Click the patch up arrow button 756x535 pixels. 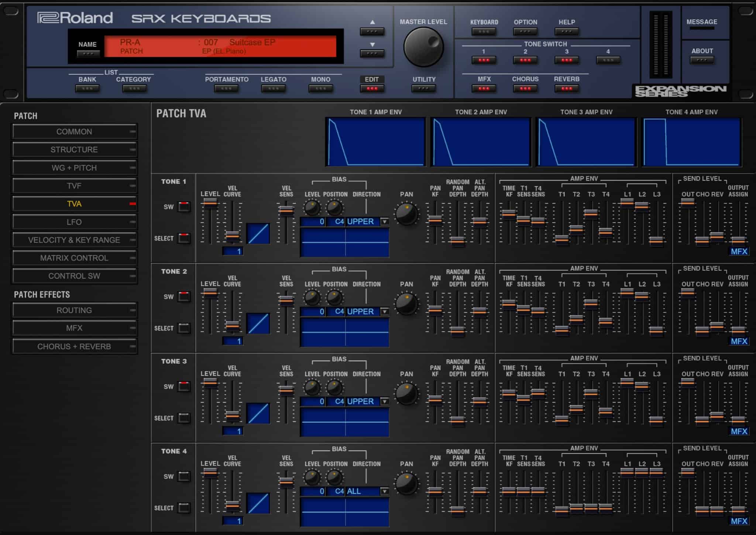[372, 32]
